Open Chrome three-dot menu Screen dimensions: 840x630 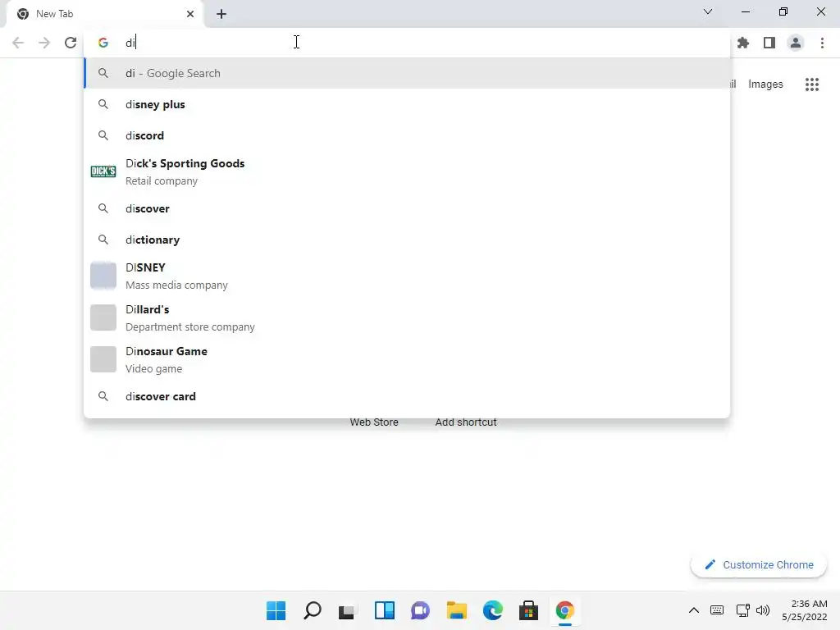(822, 43)
